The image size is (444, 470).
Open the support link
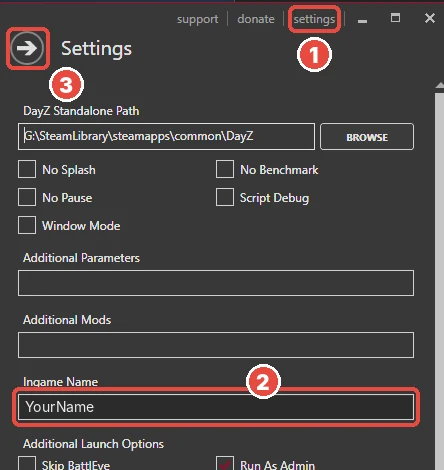(x=198, y=19)
